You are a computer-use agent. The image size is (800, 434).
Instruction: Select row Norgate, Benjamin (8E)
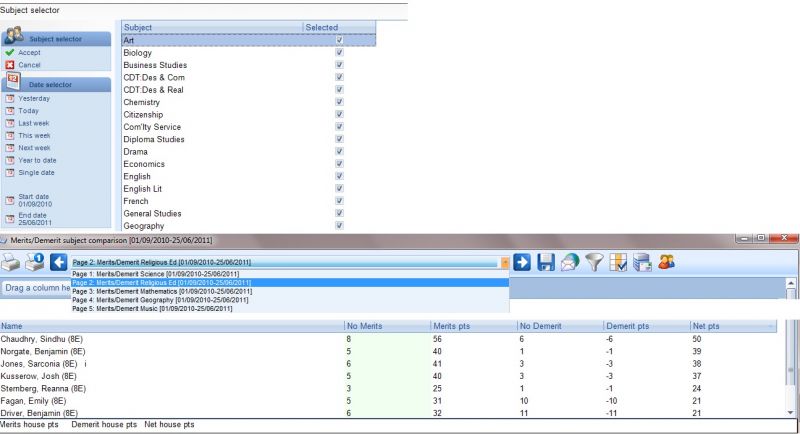point(388,351)
